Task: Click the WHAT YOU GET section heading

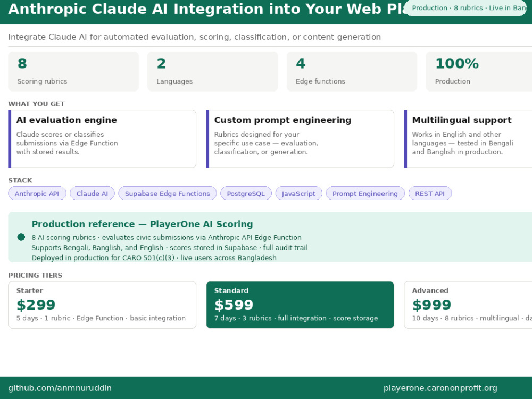Action: tap(36, 104)
